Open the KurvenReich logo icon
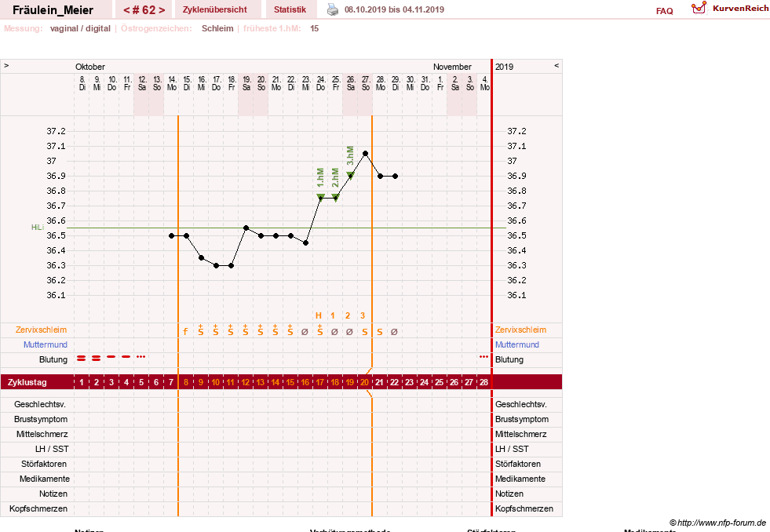 click(x=699, y=8)
